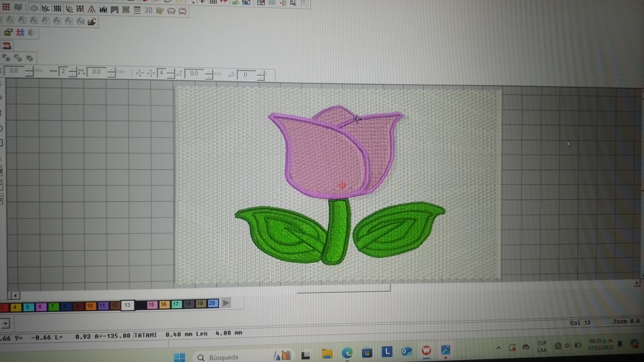Expand hidden system tray icons chevron

coord(498,348)
